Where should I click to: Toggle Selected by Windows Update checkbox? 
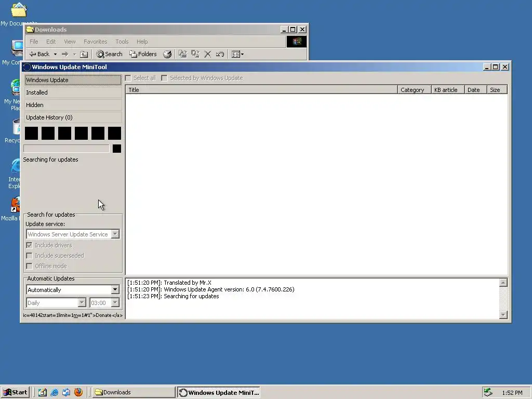tap(164, 78)
